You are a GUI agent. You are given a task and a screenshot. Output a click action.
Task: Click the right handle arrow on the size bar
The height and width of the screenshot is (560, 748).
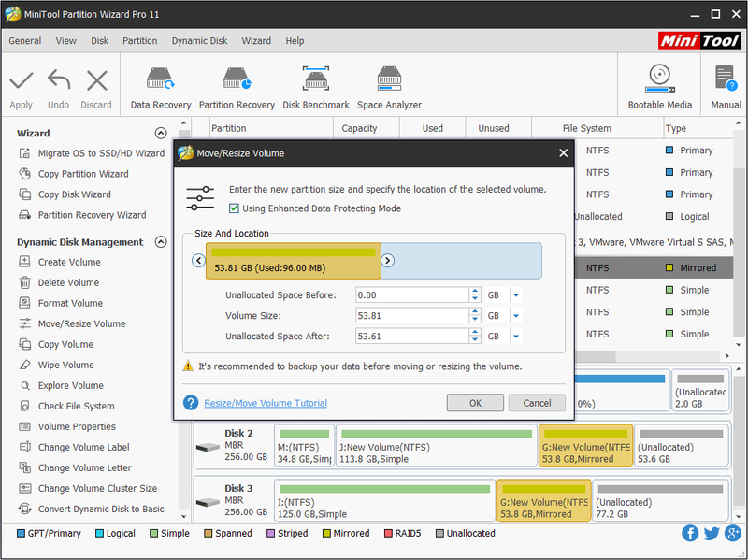387,261
